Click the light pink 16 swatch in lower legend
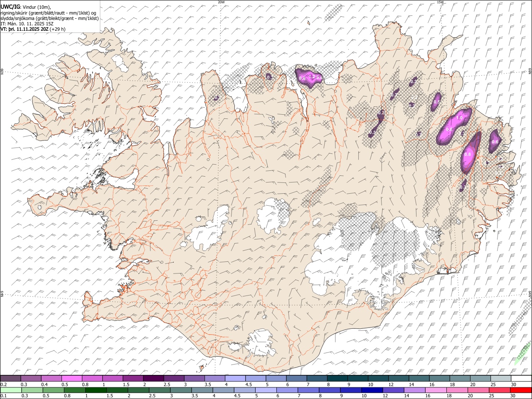532x399 pixels. click(436, 390)
